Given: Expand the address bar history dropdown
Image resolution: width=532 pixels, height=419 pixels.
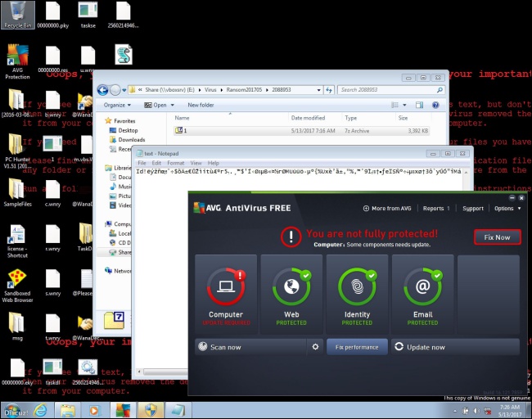Looking at the screenshot, I should pyautogui.click(x=318, y=90).
